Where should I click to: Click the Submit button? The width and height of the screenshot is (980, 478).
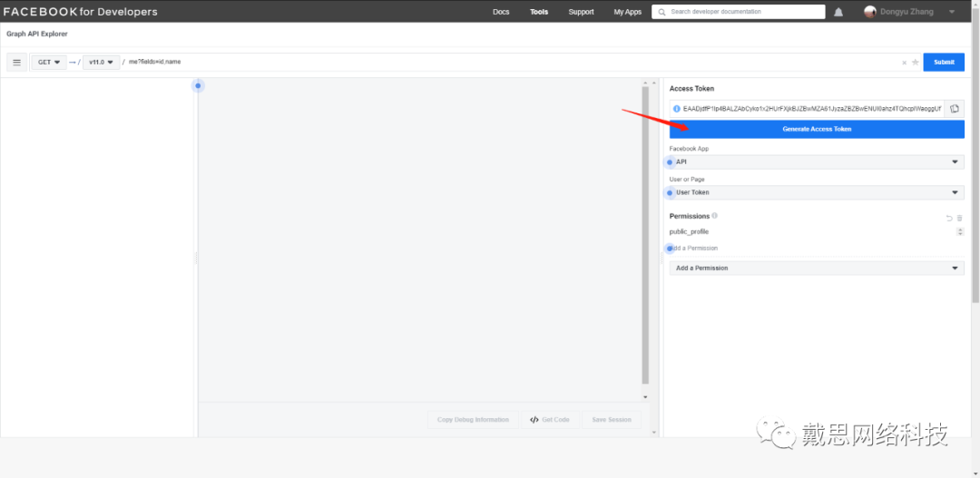pos(944,62)
